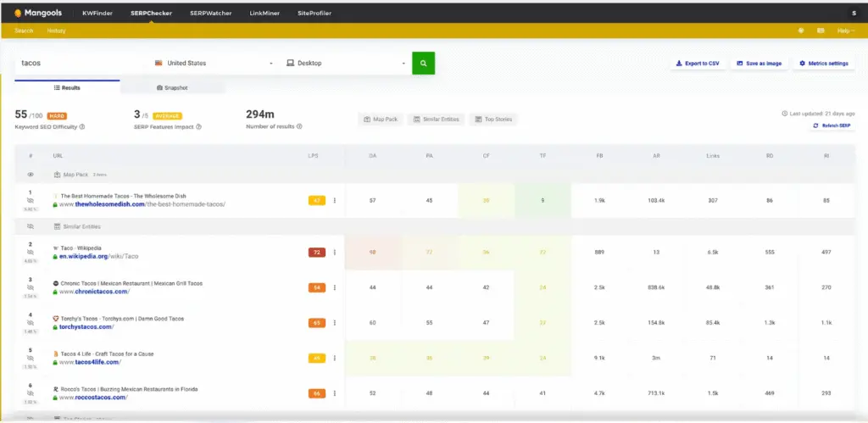Click the Mangools logo
The height and width of the screenshot is (423, 868).
click(38, 13)
